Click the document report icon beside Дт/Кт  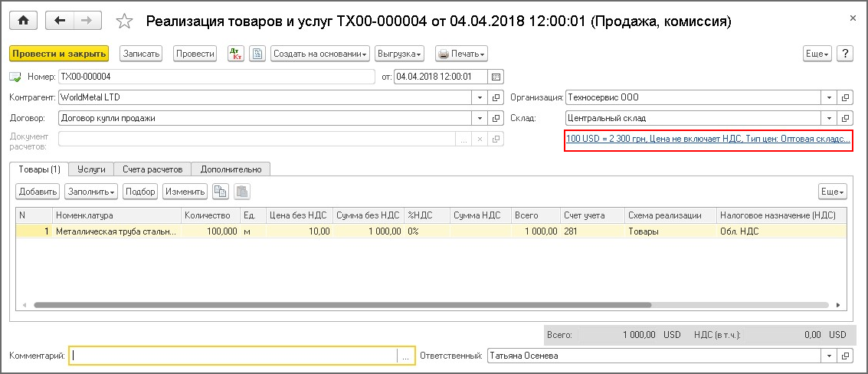[257, 54]
